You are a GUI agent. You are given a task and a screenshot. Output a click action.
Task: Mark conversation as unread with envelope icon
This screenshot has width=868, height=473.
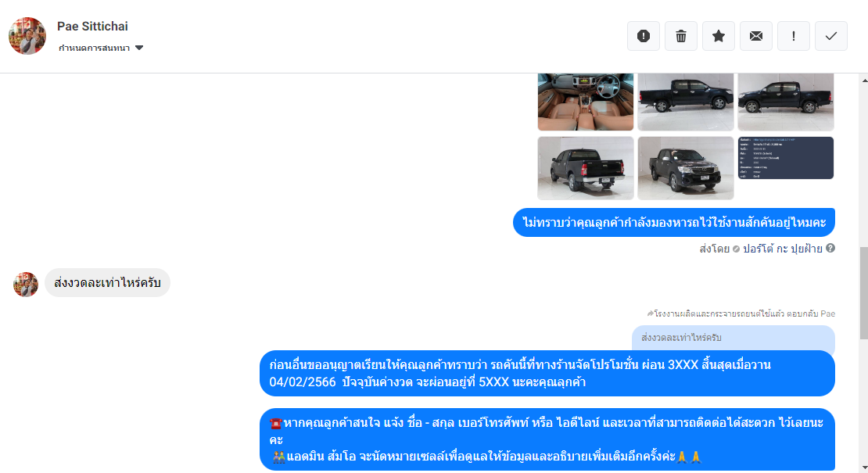click(756, 36)
